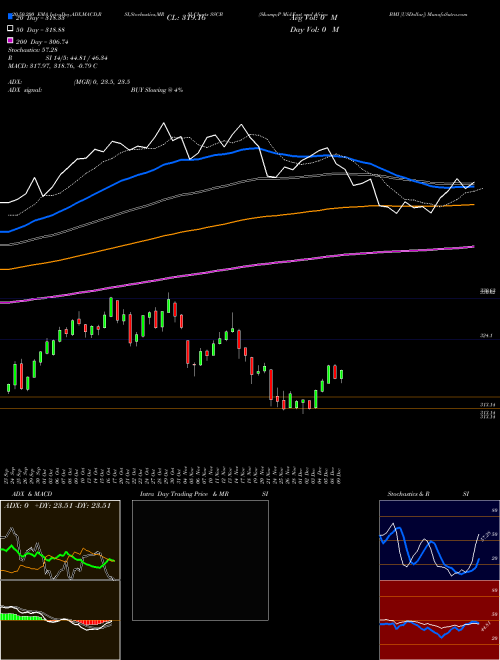
Task: Click the empty Intra Day Trading Price box
Action: tap(200, 560)
